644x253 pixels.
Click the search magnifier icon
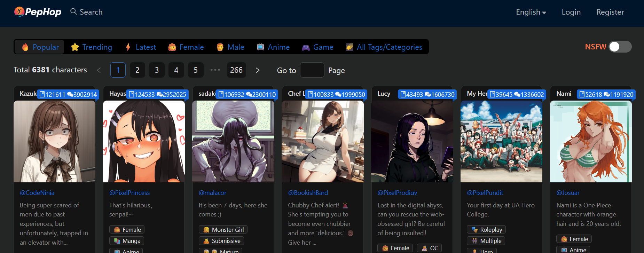(x=73, y=11)
